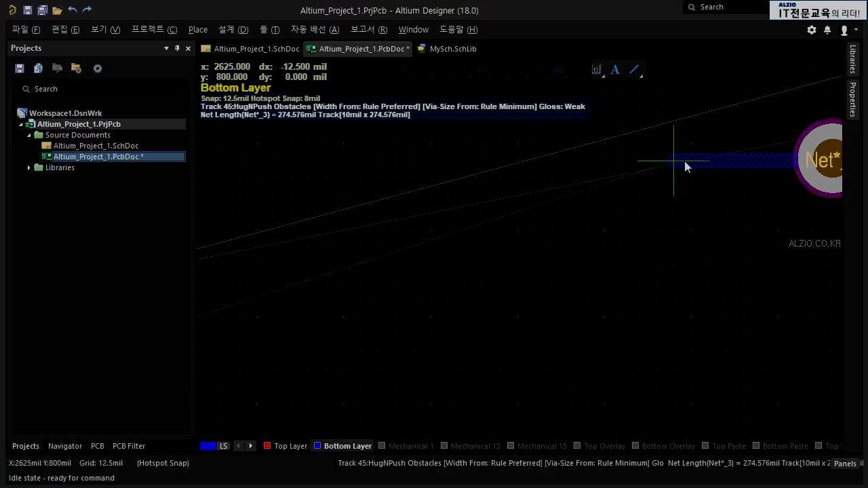Close the Projects panel

coord(188,48)
